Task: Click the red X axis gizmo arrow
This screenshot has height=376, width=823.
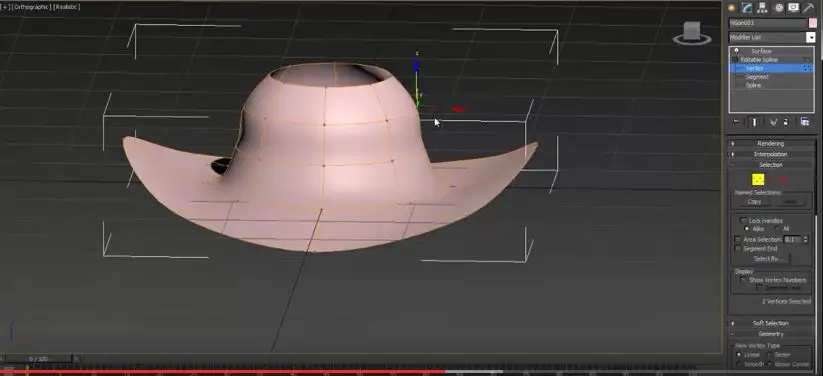Action: point(458,109)
